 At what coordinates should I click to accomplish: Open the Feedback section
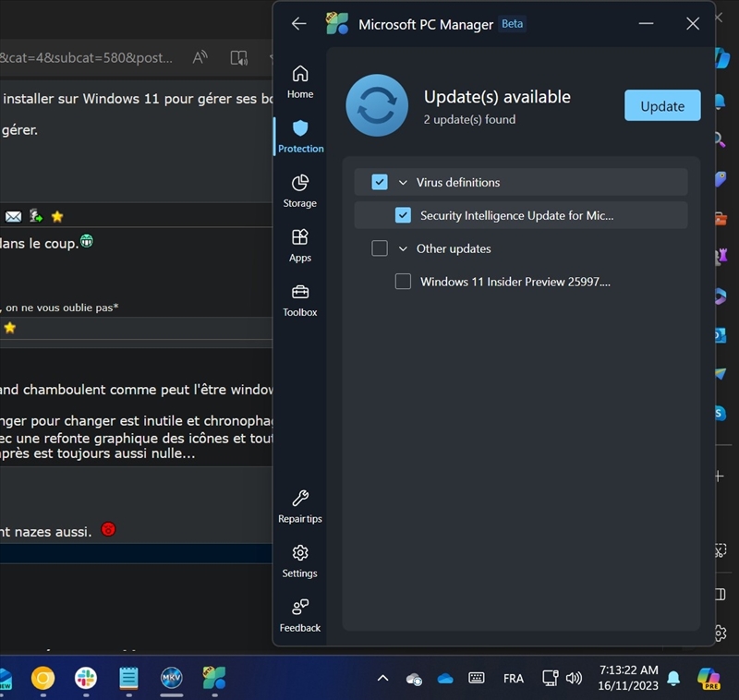click(x=299, y=615)
